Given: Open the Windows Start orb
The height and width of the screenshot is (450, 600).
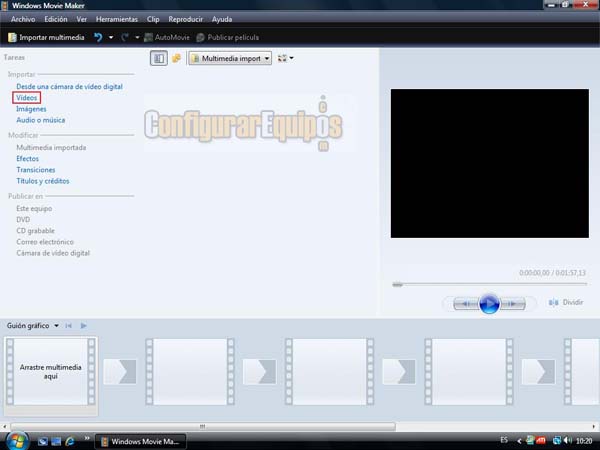Looking at the screenshot, I should (x=17, y=441).
